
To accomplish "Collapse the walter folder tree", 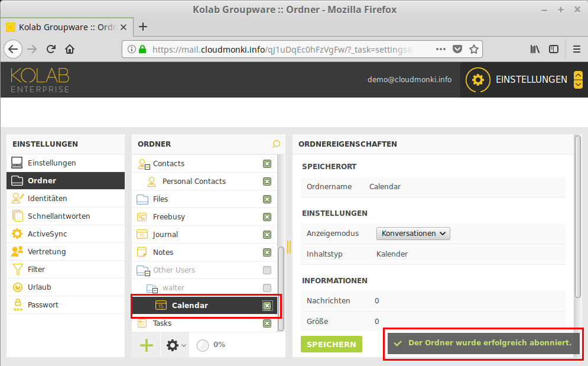I will 155,290.
